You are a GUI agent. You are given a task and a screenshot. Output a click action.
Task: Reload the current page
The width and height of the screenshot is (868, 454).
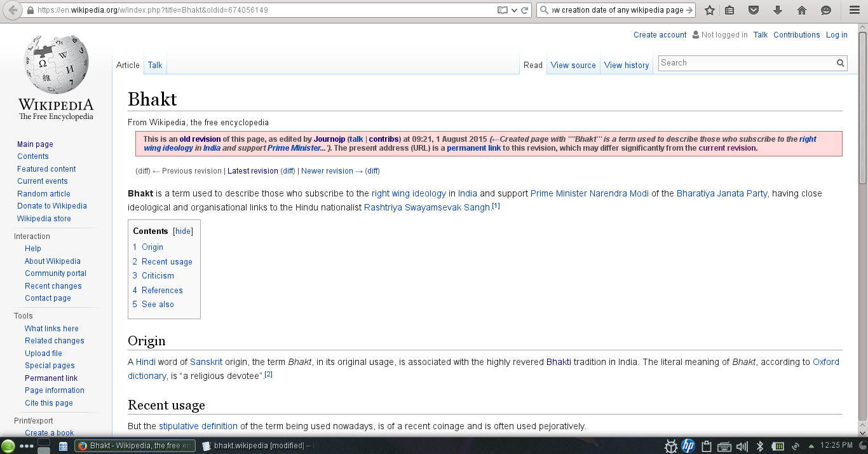pyautogui.click(x=525, y=10)
